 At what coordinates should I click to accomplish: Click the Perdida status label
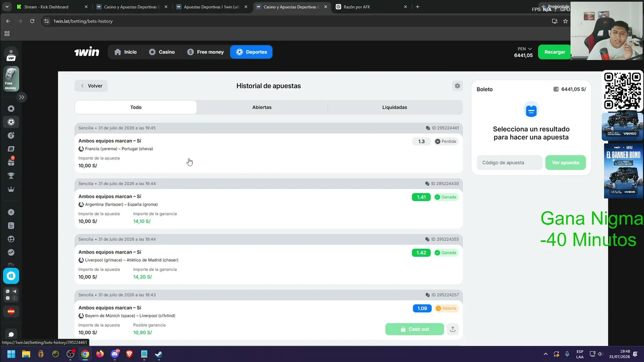[445, 141]
